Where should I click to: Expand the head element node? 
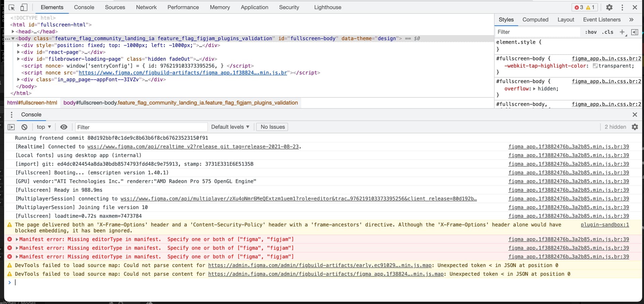coord(13,32)
